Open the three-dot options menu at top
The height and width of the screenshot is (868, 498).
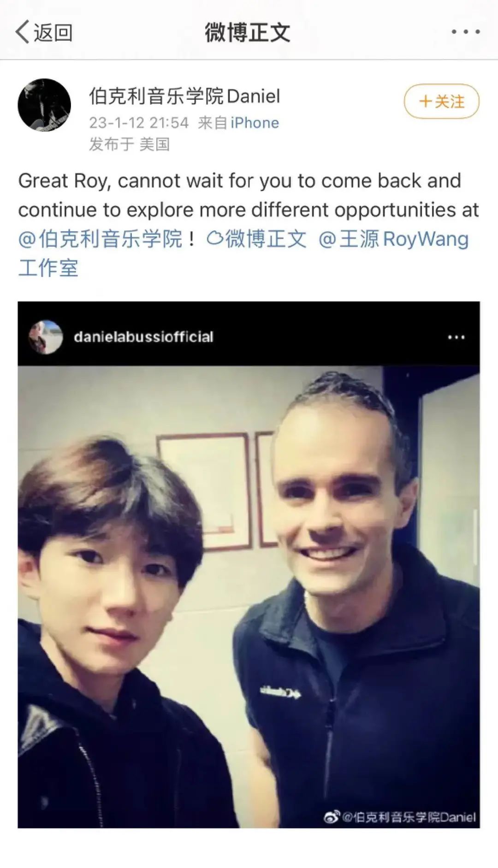[466, 32]
